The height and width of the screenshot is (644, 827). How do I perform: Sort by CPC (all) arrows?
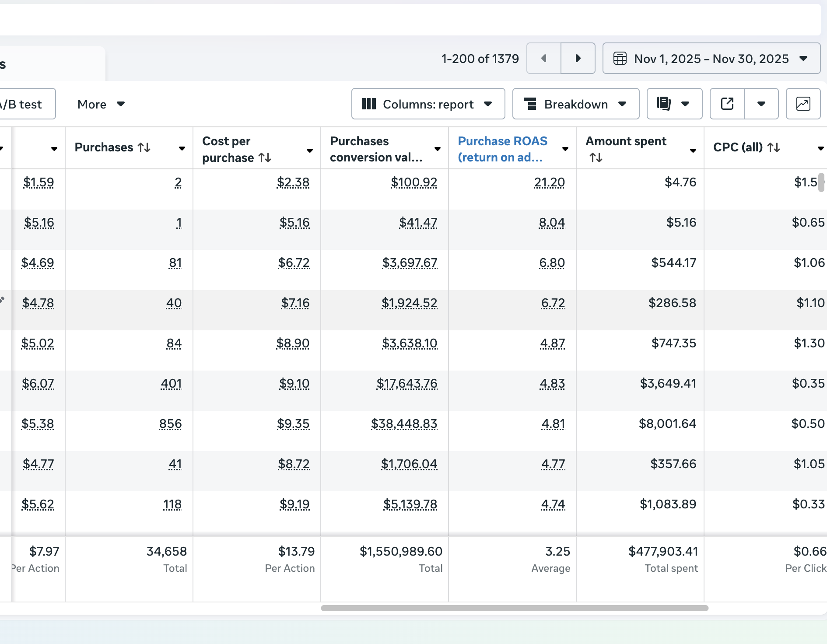pyautogui.click(x=774, y=147)
